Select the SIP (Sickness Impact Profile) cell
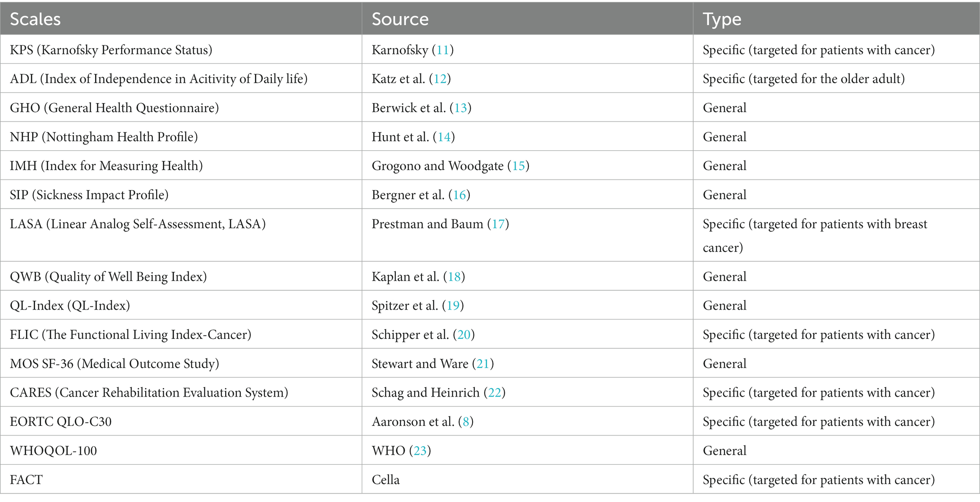The width and height of the screenshot is (980, 502). click(x=181, y=195)
